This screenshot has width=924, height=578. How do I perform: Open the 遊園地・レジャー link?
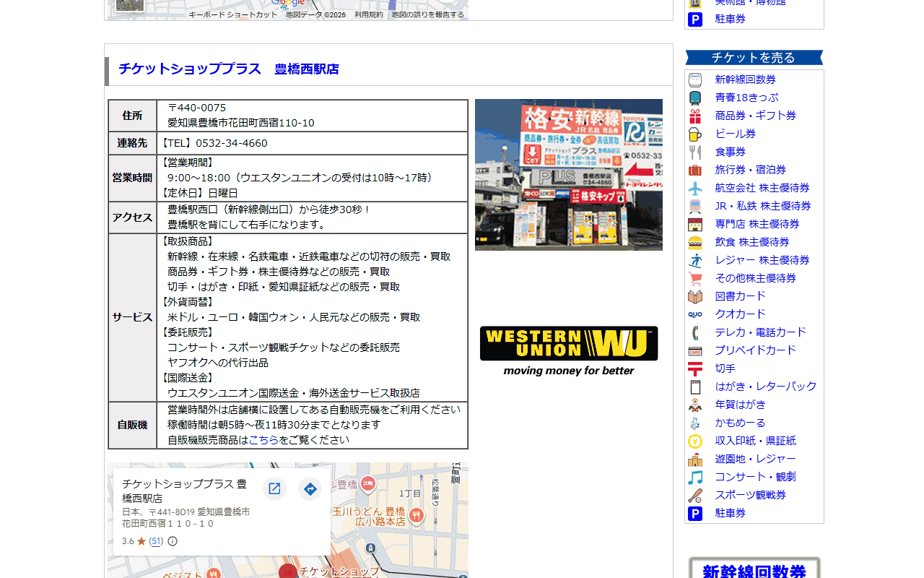click(755, 459)
